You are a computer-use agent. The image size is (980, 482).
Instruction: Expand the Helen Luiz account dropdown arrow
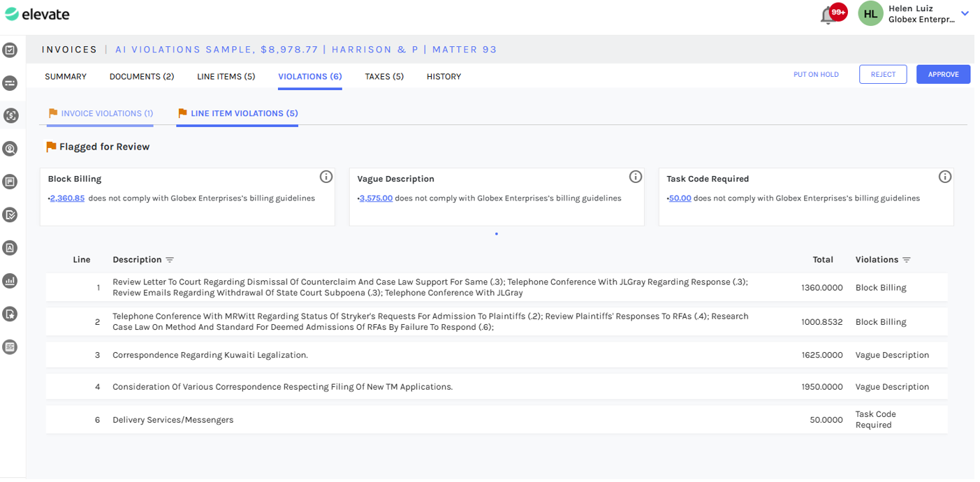965,13
